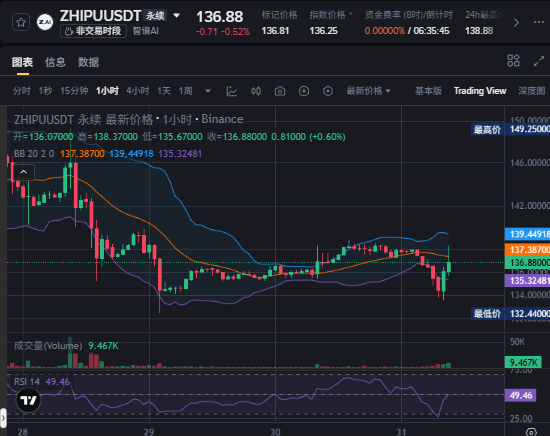
Task: Select the 4小时 timeframe
Action: [138, 91]
